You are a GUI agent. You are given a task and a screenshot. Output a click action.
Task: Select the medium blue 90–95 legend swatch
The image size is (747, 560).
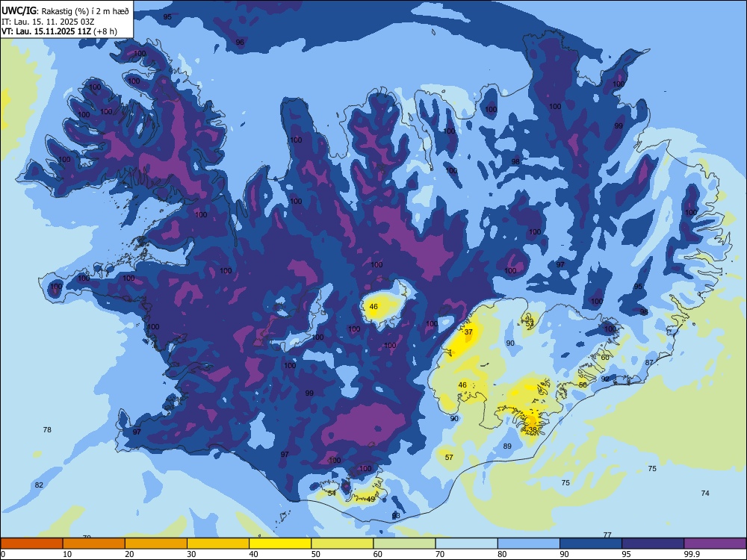591,544
